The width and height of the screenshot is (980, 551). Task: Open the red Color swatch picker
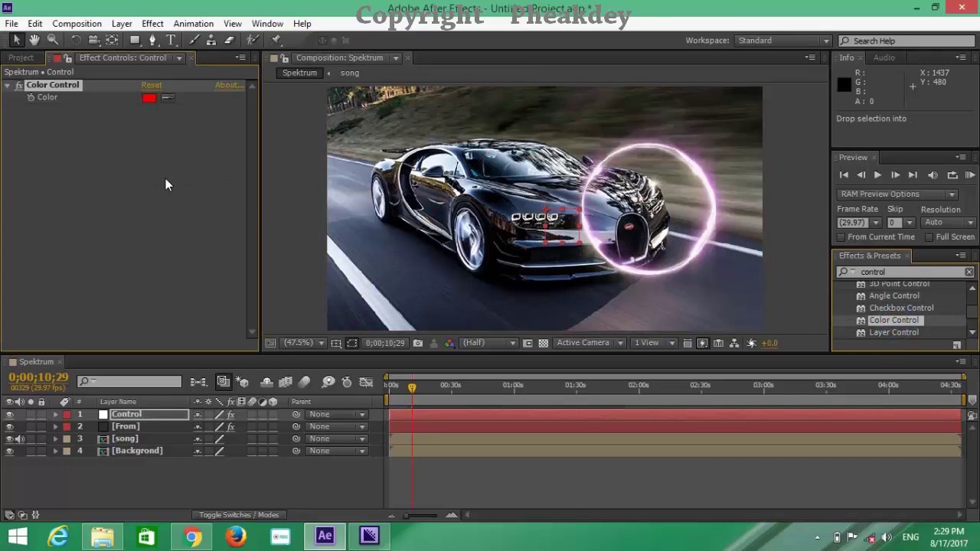click(x=149, y=97)
